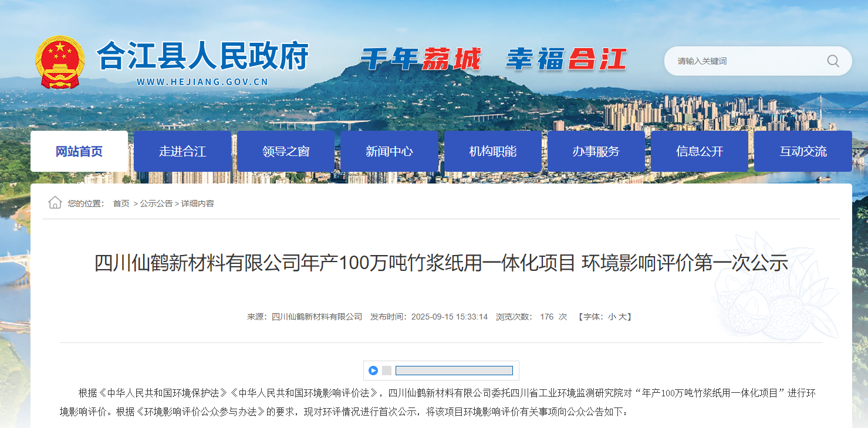
Task: Select the 领导之窗 navigation item
Action: (x=286, y=151)
